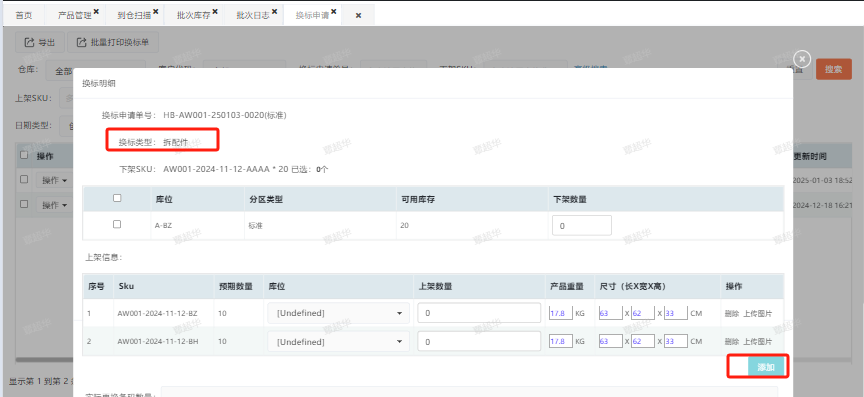
Task: Click the orange 搜索 button
Action: point(834,69)
